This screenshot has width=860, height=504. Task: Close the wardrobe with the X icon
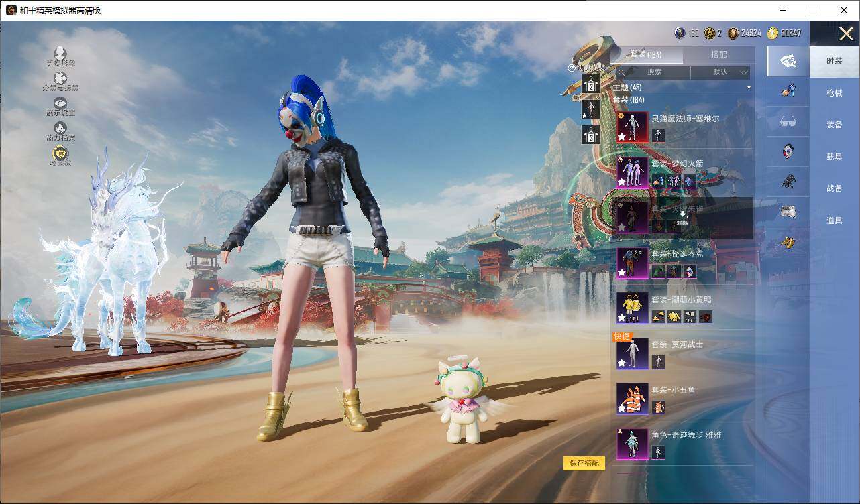coord(846,34)
